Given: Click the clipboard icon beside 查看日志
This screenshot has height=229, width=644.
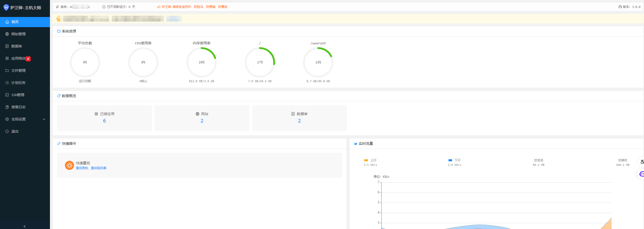Looking at the screenshot, I should point(7,107).
